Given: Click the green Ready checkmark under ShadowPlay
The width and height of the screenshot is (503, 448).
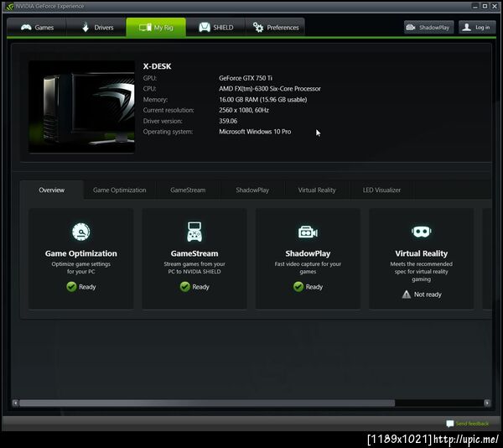Looking at the screenshot, I should tap(298, 287).
